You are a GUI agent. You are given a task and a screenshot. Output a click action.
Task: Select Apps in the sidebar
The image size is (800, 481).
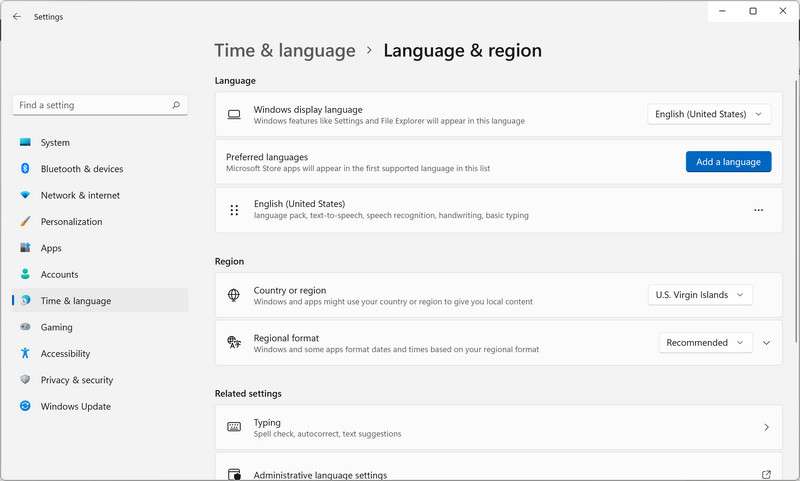tap(51, 248)
